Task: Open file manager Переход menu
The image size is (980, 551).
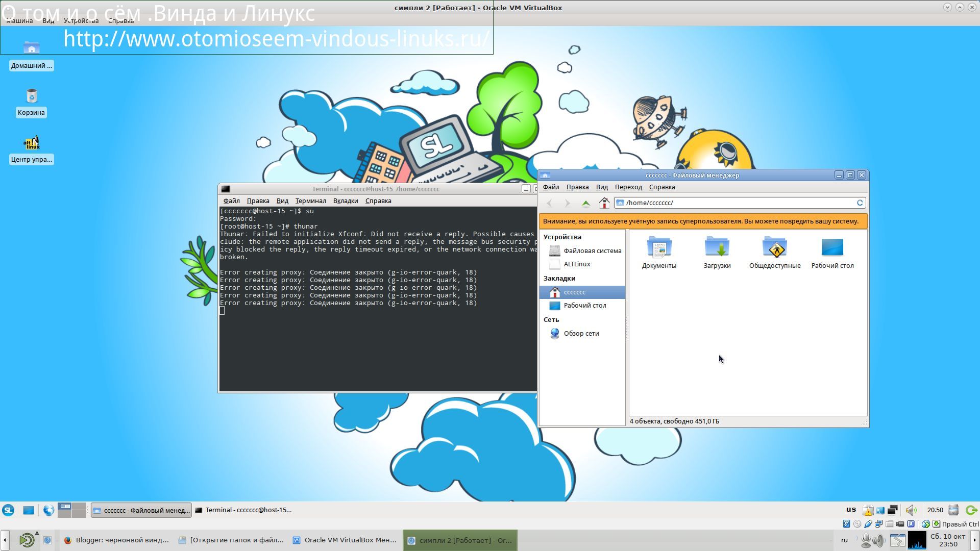Action: click(x=628, y=187)
